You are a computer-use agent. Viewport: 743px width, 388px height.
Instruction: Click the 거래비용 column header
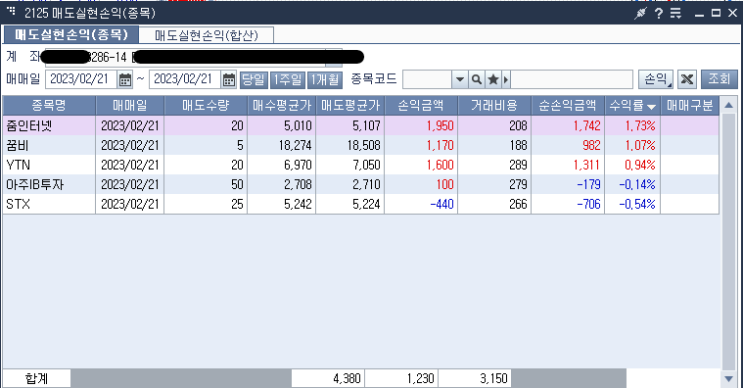[x=494, y=106]
